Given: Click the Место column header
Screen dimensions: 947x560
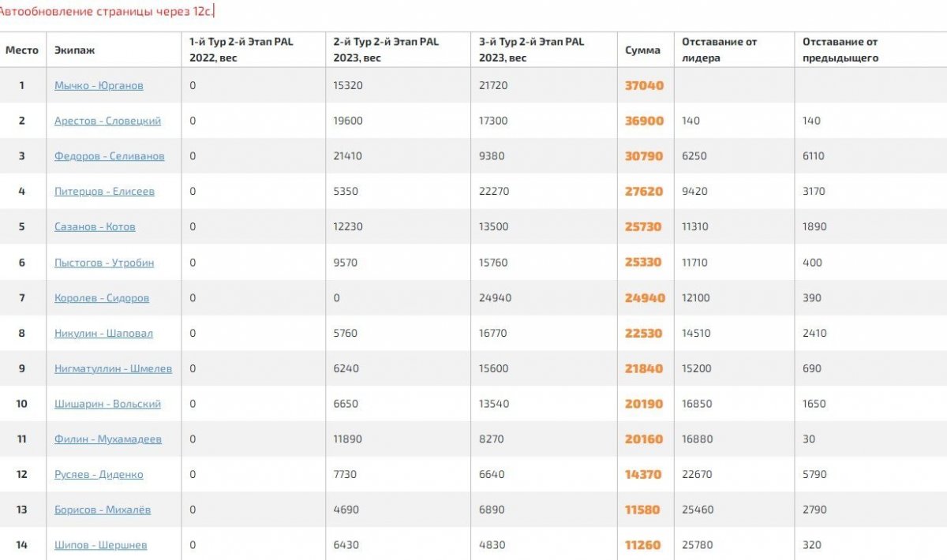Looking at the screenshot, I should [22, 50].
